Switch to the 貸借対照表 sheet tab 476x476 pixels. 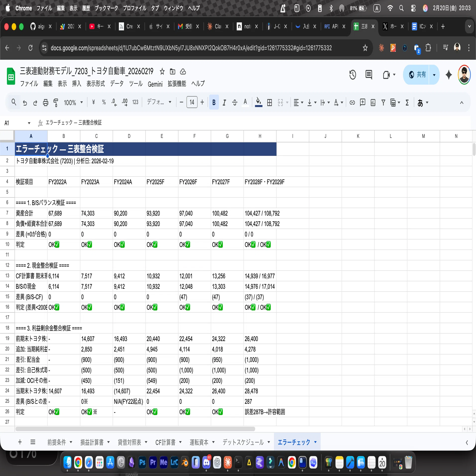[129, 442]
